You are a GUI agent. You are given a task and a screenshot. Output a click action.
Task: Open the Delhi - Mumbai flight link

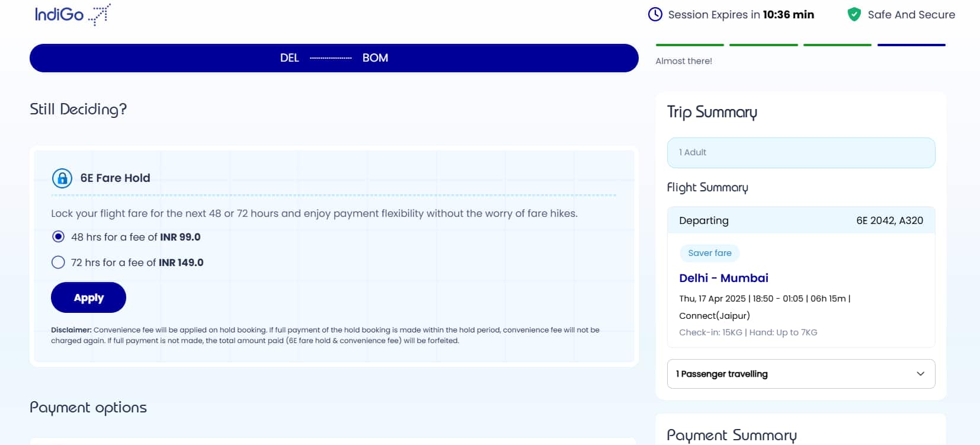tap(723, 278)
